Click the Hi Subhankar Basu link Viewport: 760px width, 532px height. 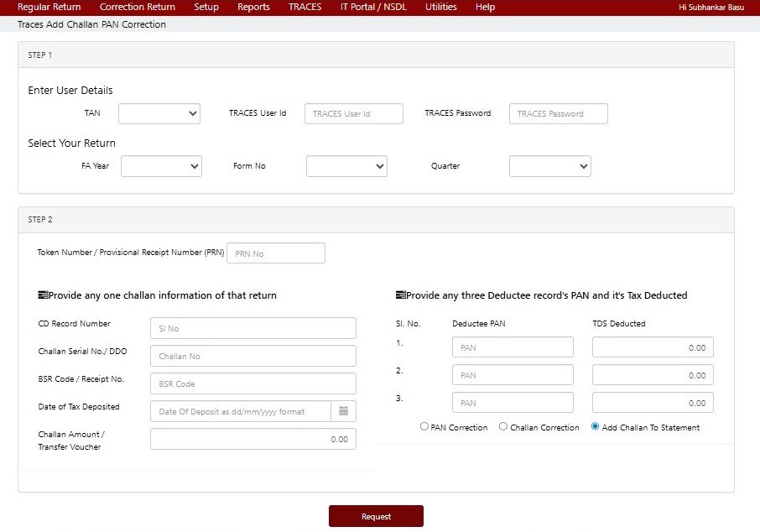711,7
